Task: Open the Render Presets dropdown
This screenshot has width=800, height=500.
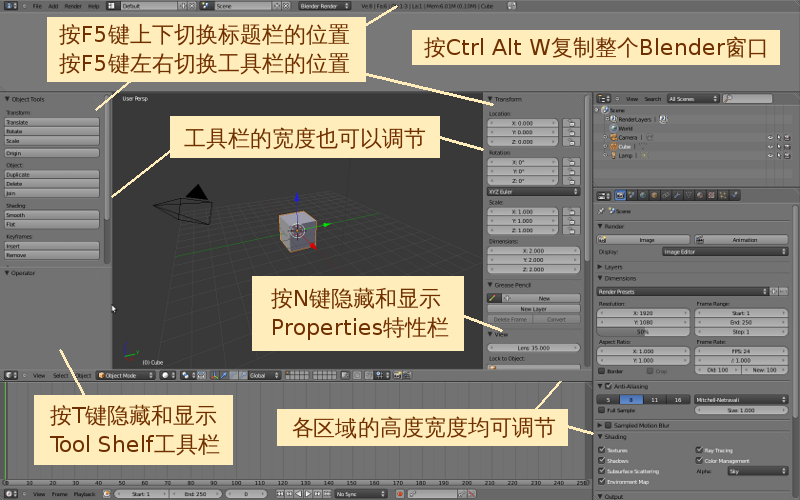Action: (682, 291)
